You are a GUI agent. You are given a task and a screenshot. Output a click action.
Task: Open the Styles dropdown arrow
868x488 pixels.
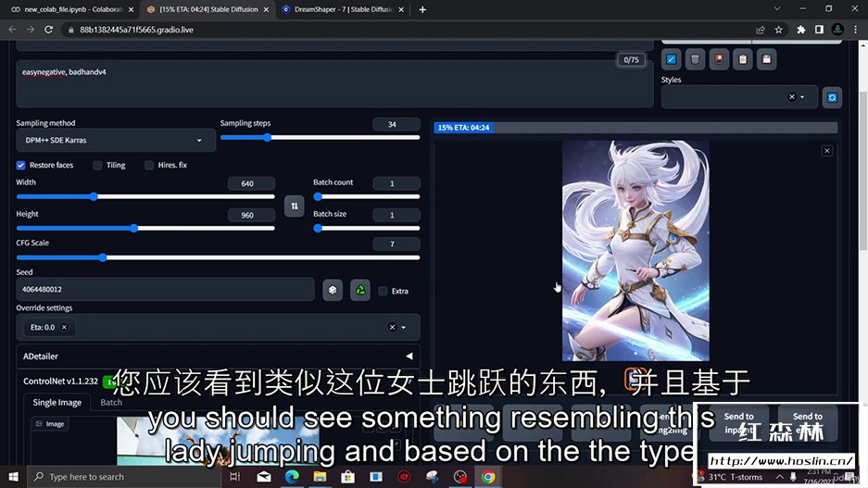[x=802, y=97]
